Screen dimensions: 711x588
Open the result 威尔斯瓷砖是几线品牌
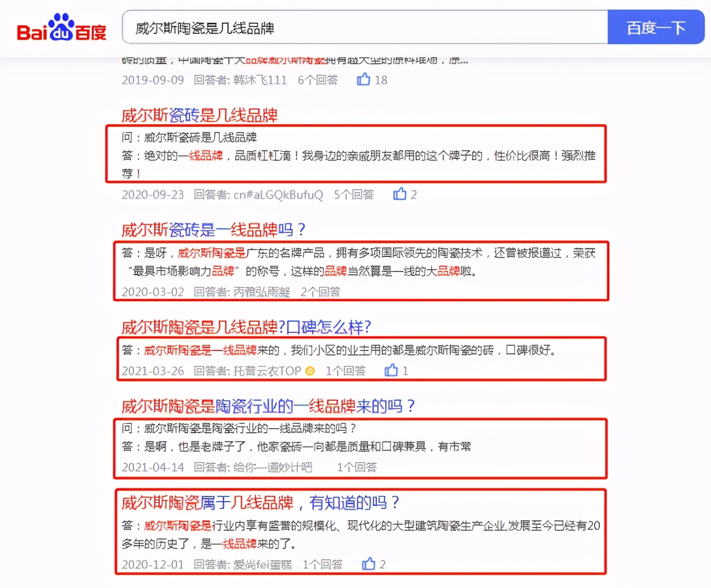pos(197,115)
